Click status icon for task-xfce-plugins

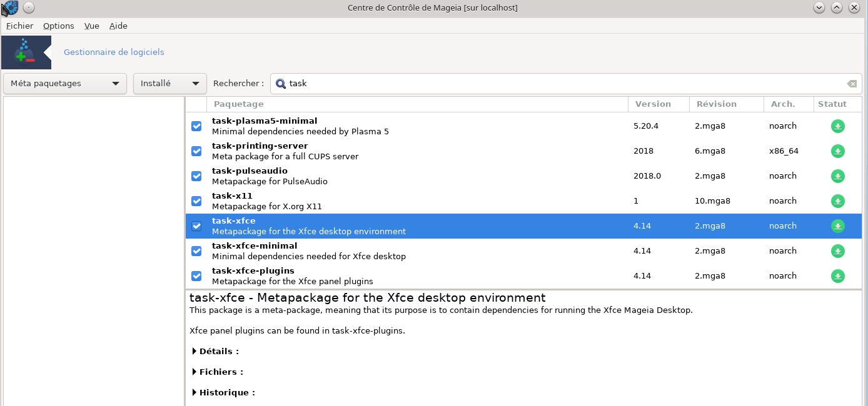click(837, 276)
